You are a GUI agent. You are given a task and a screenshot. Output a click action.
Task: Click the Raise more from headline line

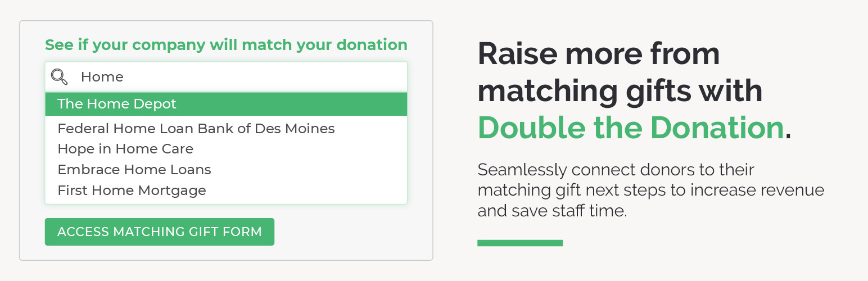pos(598,55)
